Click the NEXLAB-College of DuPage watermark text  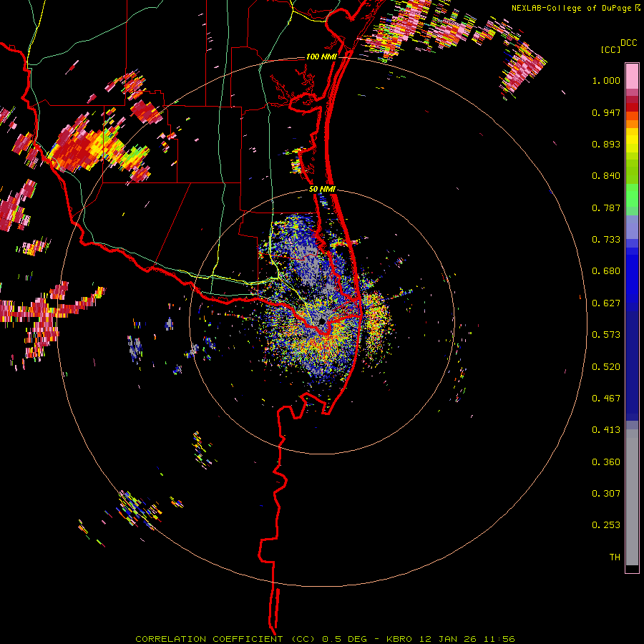(x=571, y=8)
